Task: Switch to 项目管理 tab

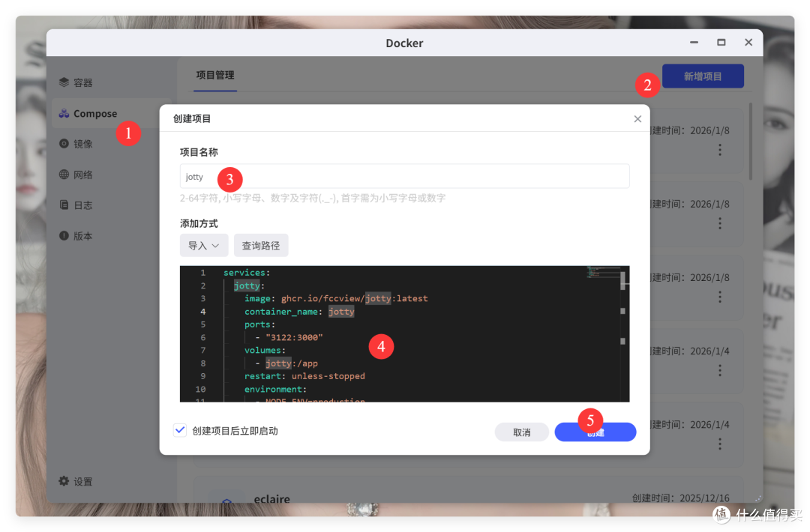Action: point(215,76)
